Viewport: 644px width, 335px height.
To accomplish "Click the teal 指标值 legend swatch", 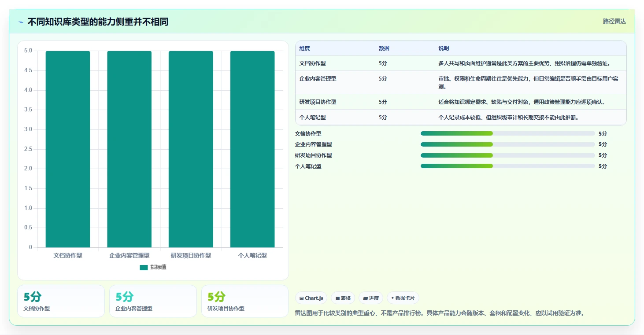I will [144, 268].
